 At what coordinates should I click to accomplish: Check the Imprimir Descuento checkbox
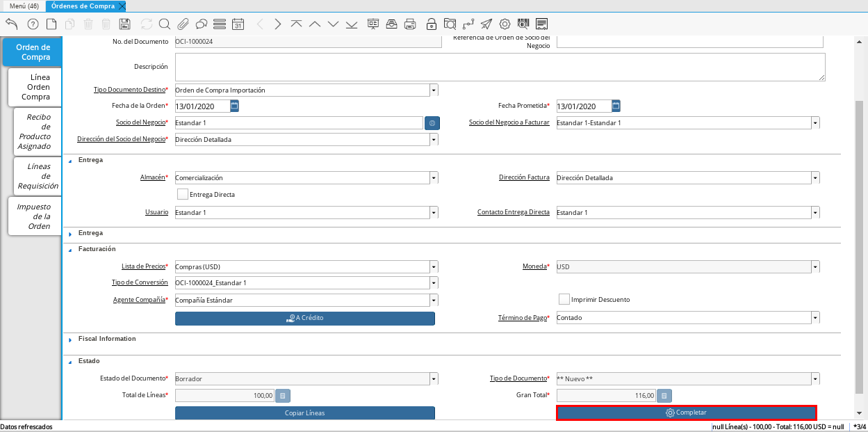click(564, 299)
